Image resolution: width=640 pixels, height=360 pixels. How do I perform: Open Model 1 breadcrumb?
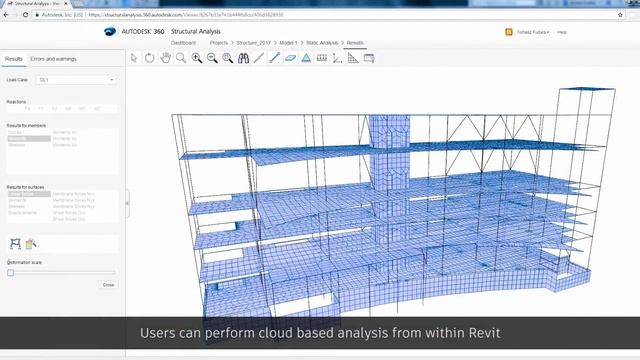[288, 43]
